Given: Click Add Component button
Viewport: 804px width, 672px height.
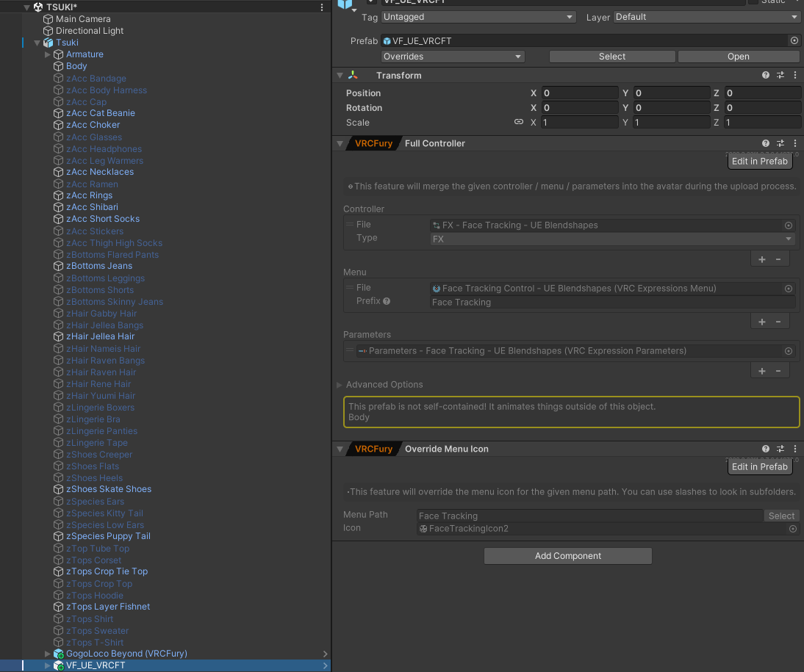Looking at the screenshot, I should (x=568, y=556).
